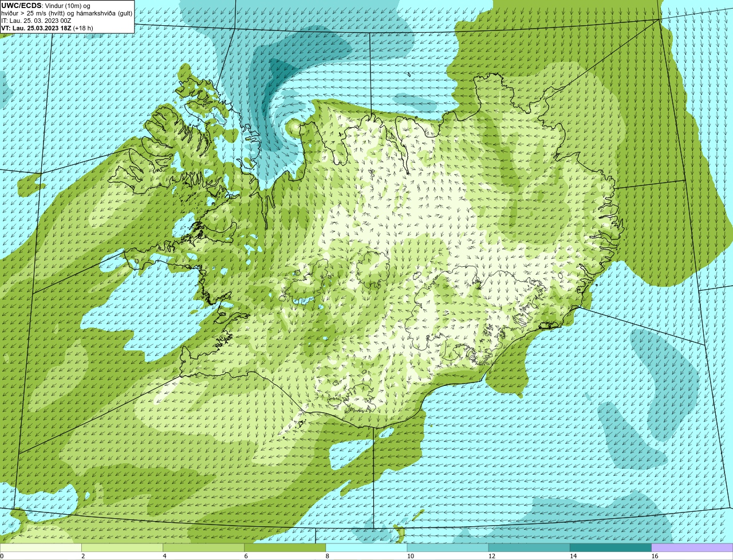The height and width of the screenshot is (560, 733).
Task: Click the scale label '10'
Action: click(x=411, y=556)
